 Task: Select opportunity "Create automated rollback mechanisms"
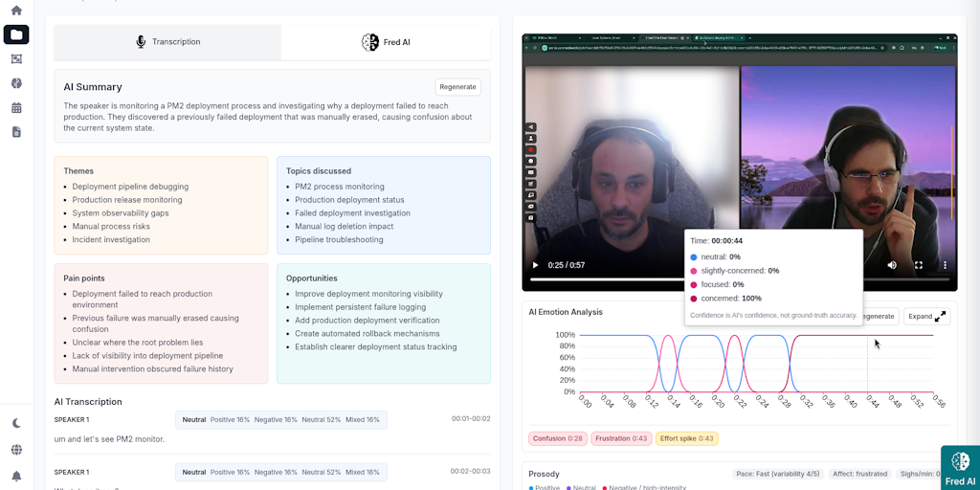367,334
